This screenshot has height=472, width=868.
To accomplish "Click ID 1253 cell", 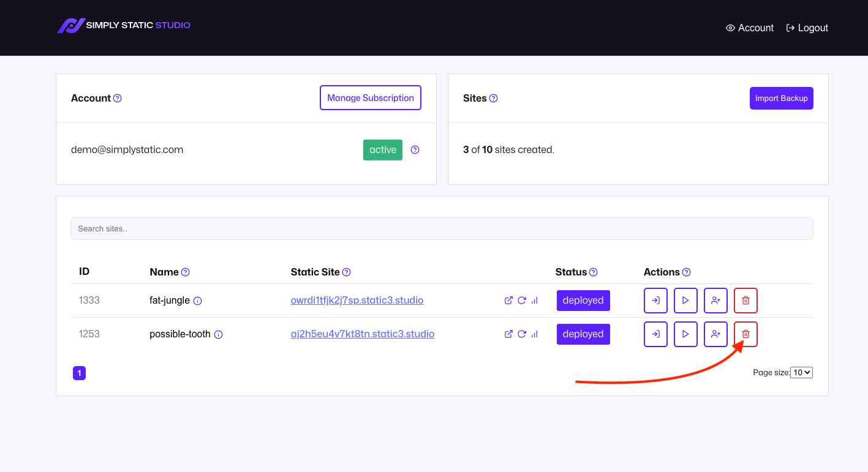I will pos(89,334).
